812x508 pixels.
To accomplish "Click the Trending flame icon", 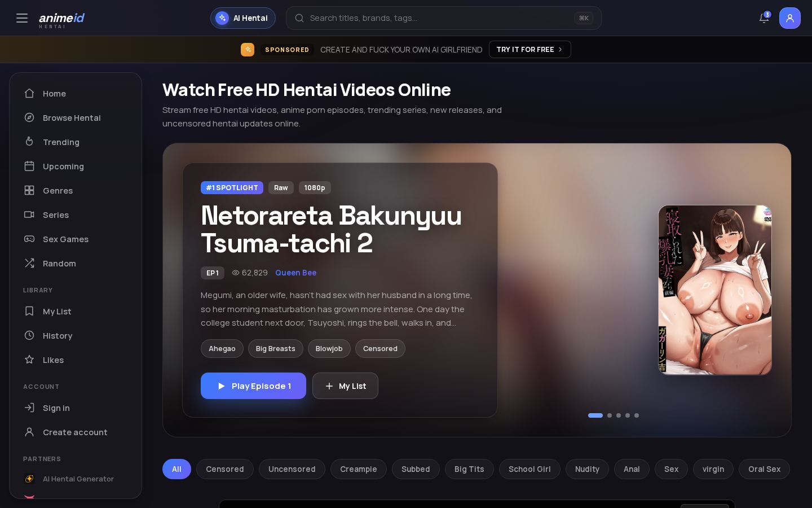I will pos(29,142).
